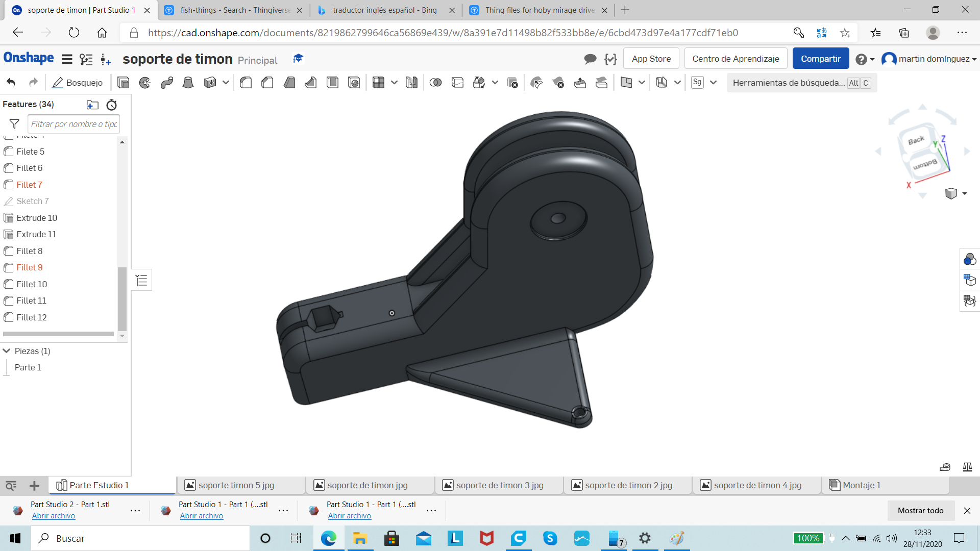
Task: Open the Help menu dropdown
Action: tap(865, 59)
